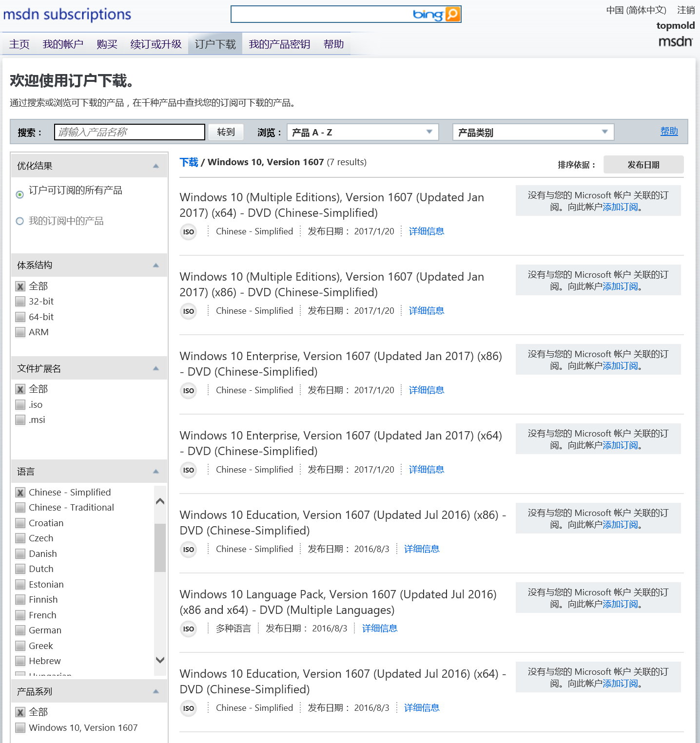This screenshot has width=700, height=743.
Task: Click 添加订阅 for Enterprise x86
Action: [620, 366]
